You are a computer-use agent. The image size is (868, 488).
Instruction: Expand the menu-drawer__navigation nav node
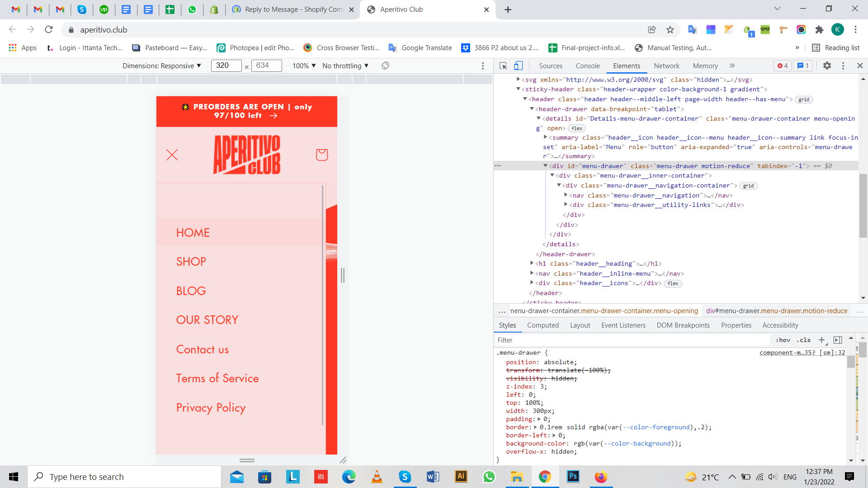(x=566, y=195)
